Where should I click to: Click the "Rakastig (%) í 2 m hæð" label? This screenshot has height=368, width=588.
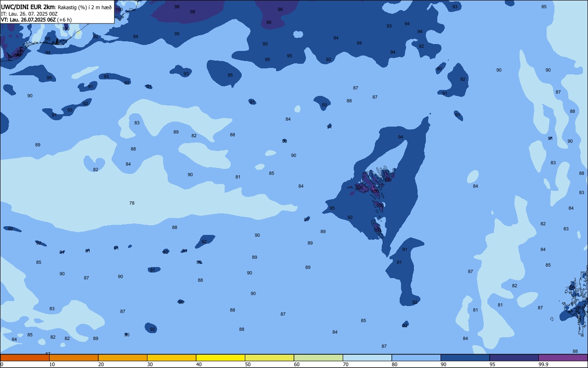[85, 7]
